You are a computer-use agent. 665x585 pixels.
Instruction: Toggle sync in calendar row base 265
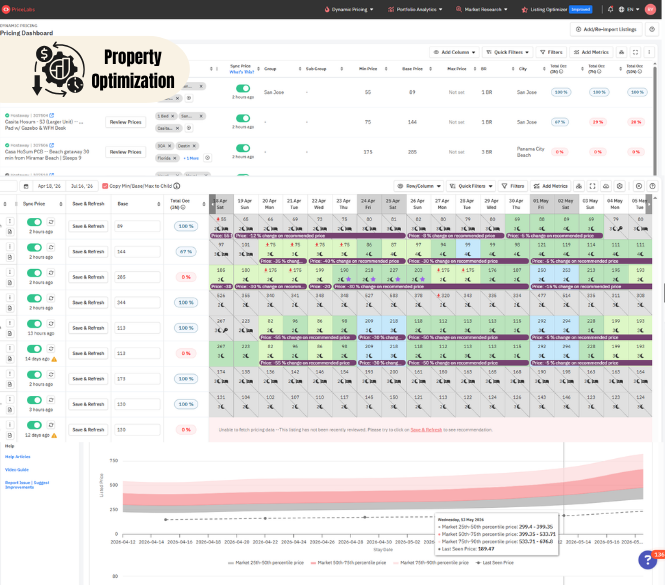34,273
